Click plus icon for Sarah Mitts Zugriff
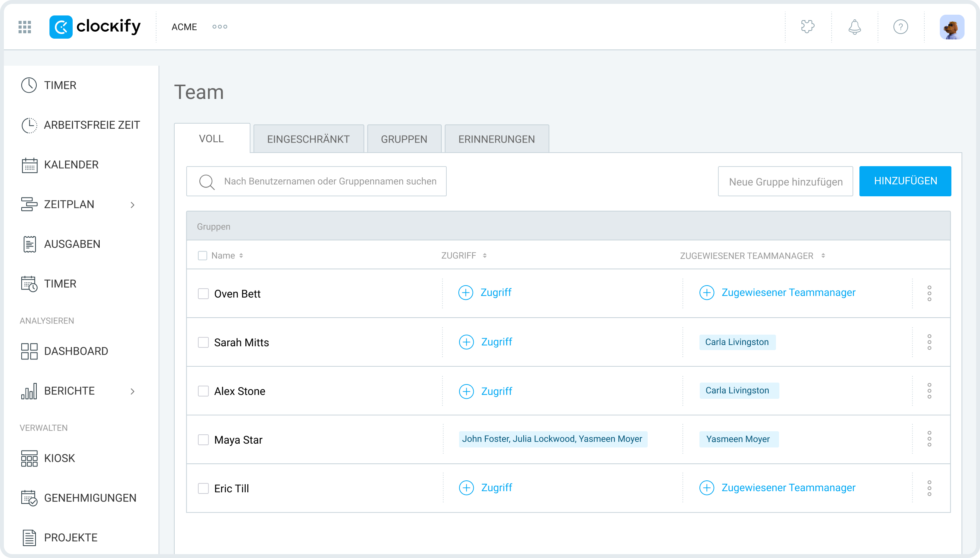 466,342
